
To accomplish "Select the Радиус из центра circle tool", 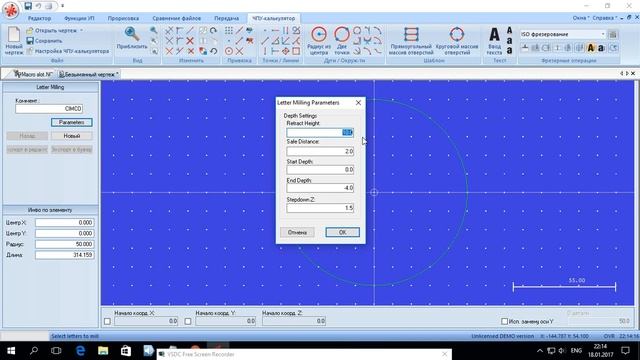I will tap(319, 40).
